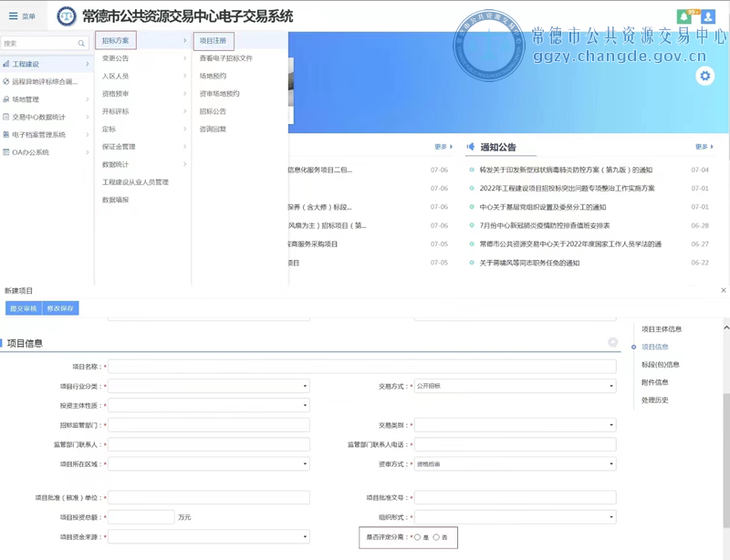
Task: Click the 通知公告 speaker icon
Action: point(471,147)
